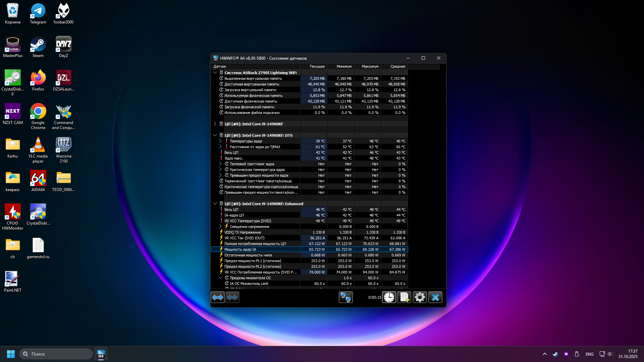Click the Максимум column header

point(370,66)
